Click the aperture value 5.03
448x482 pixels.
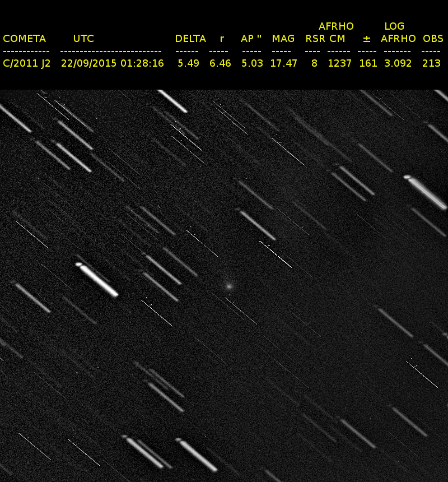click(252, 63)
